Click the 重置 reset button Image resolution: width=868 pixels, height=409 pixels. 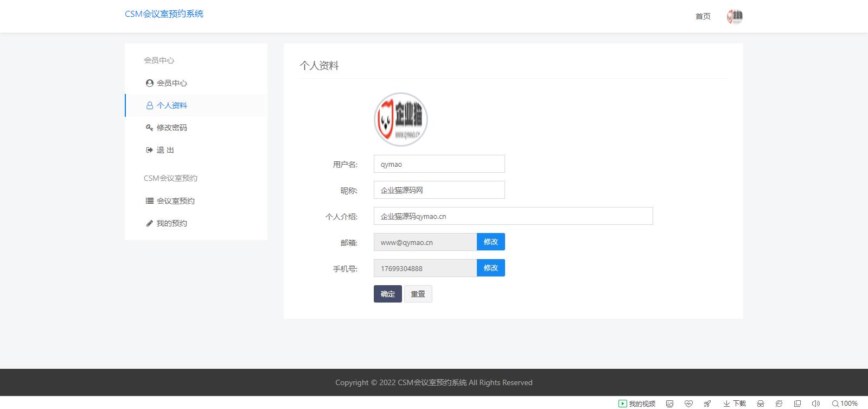point(418,294)
